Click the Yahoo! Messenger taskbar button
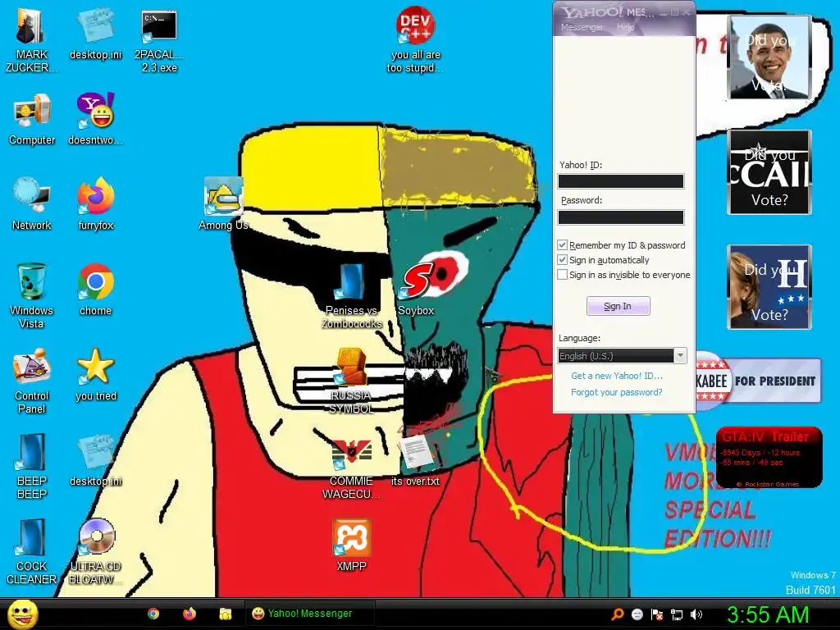Screen dimensions: 840x630 coord(309,614)
